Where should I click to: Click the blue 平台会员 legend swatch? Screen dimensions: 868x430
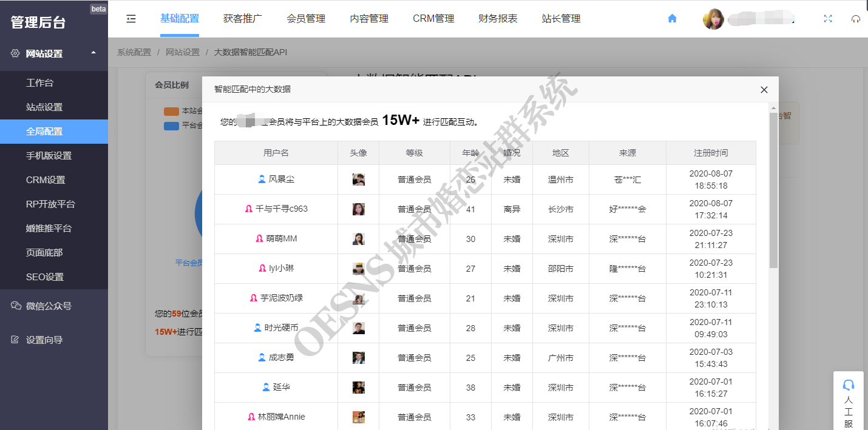click(171, 126)
